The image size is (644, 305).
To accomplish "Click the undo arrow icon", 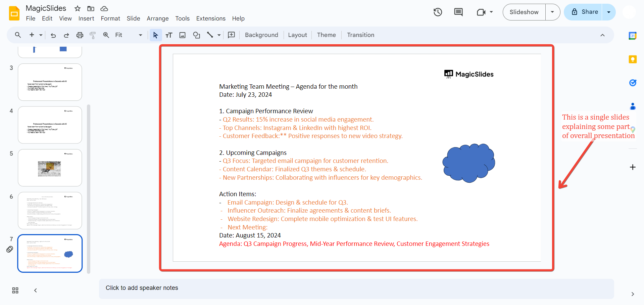I will coord(53,35).
